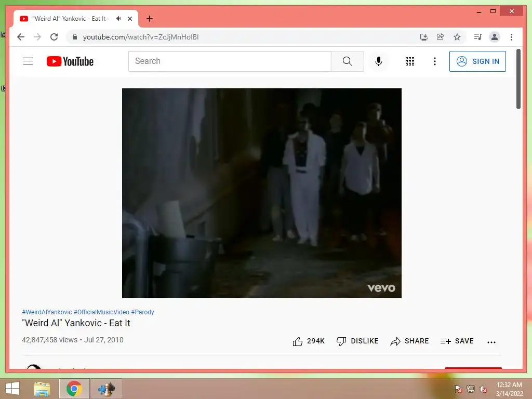Image resolution: width=532 pixels, height=399 pixels.
Task: Focus the YouTube Search field
Action: (230, 61)
